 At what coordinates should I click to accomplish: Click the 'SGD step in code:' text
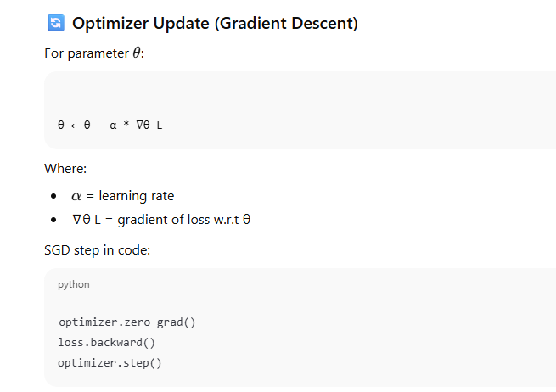coord(97,250)
